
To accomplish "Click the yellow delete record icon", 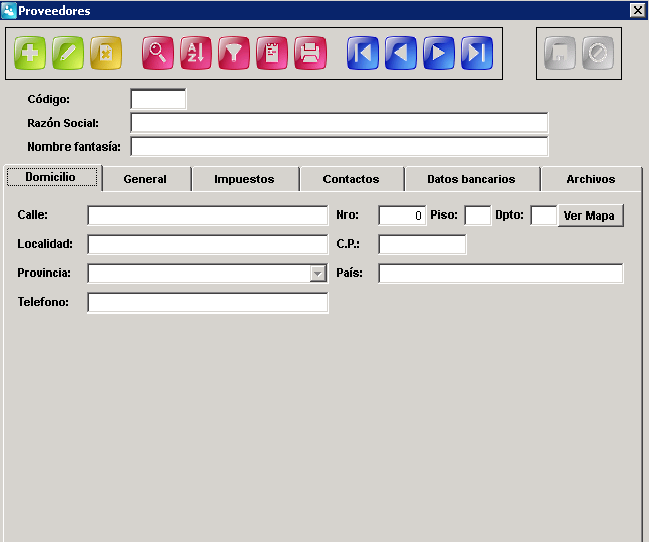I will [106, 53].
